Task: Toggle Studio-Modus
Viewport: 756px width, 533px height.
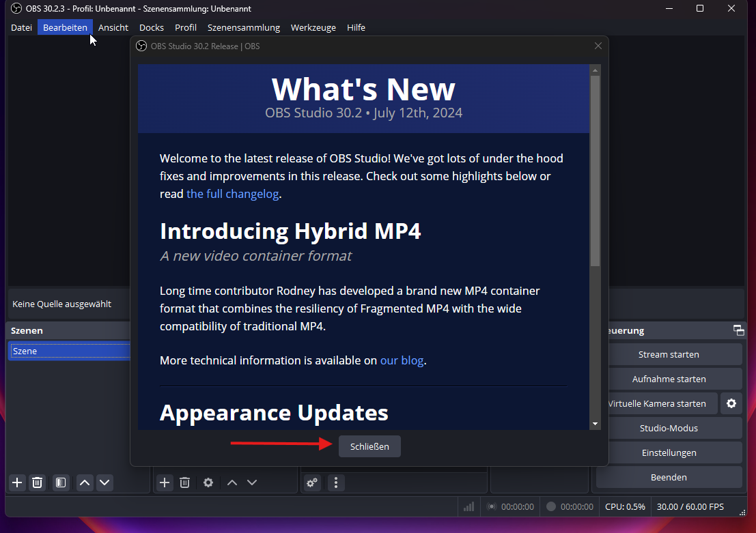Action: pyautogui.click(x=669, y=428)
